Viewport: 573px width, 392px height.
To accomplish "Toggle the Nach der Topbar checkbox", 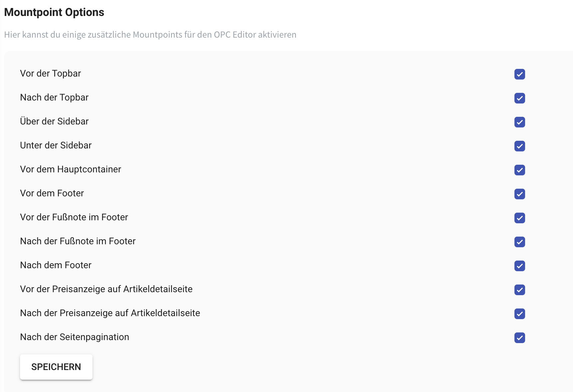I will (x=519, y=98).
